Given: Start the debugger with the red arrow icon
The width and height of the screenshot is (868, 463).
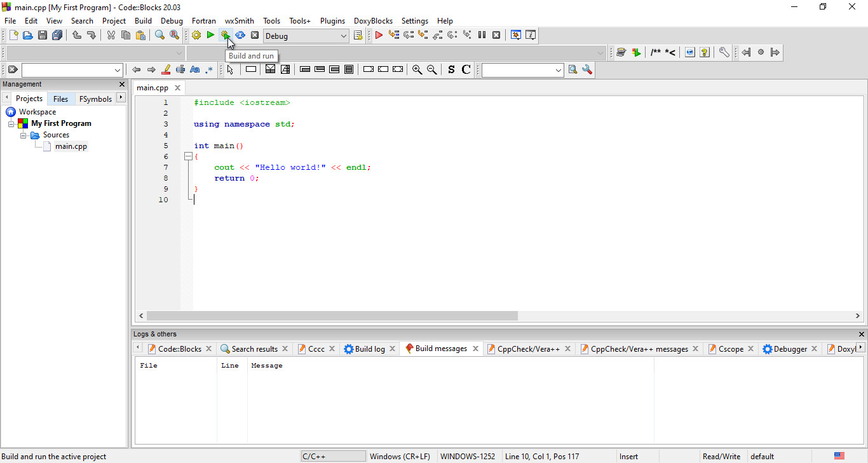Looking at the screenshot, I should coord(379,35).
